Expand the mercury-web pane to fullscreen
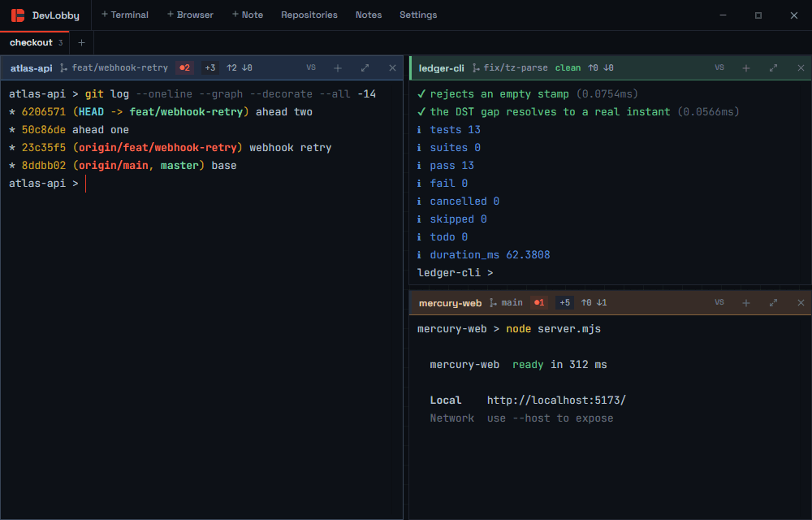The image size is (812, 520). (774, 302)
